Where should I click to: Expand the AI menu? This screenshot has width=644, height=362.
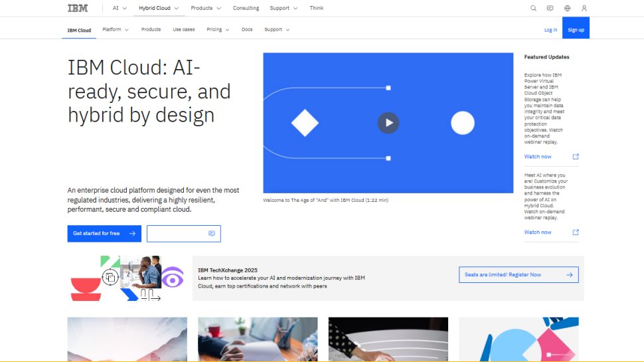(120, 8)
